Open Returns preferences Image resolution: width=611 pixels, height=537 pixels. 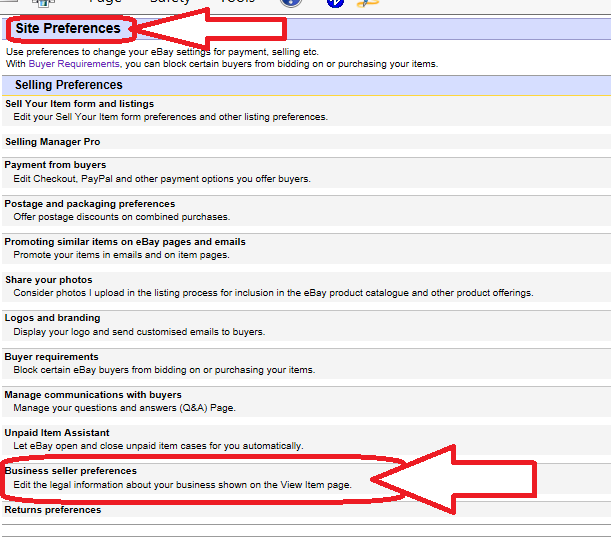point(52,510)
